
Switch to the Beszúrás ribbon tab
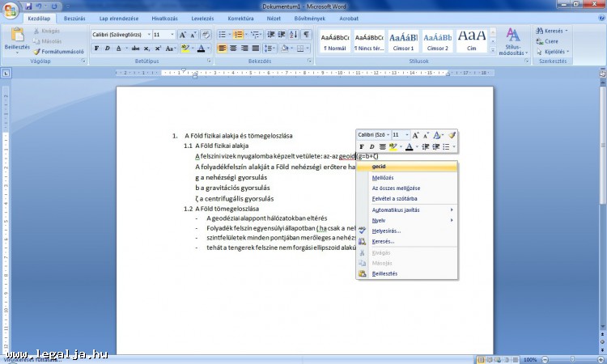[x=74, y=17]
